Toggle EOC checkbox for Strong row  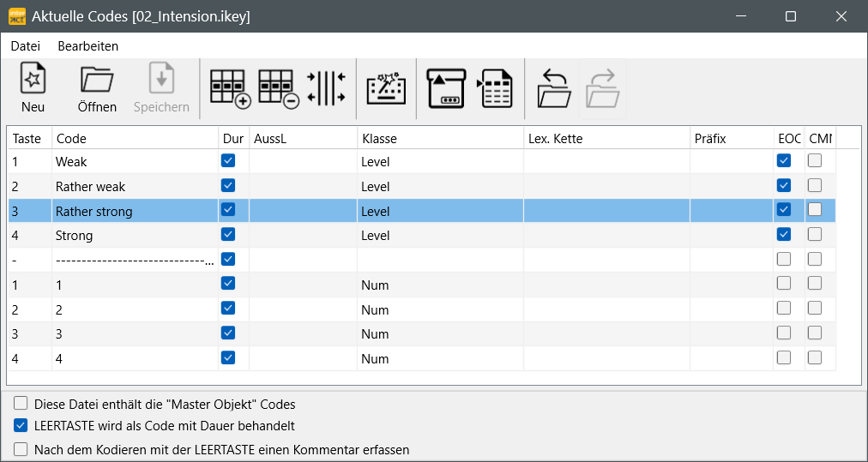pyautogui.click(x=784, y=234)
